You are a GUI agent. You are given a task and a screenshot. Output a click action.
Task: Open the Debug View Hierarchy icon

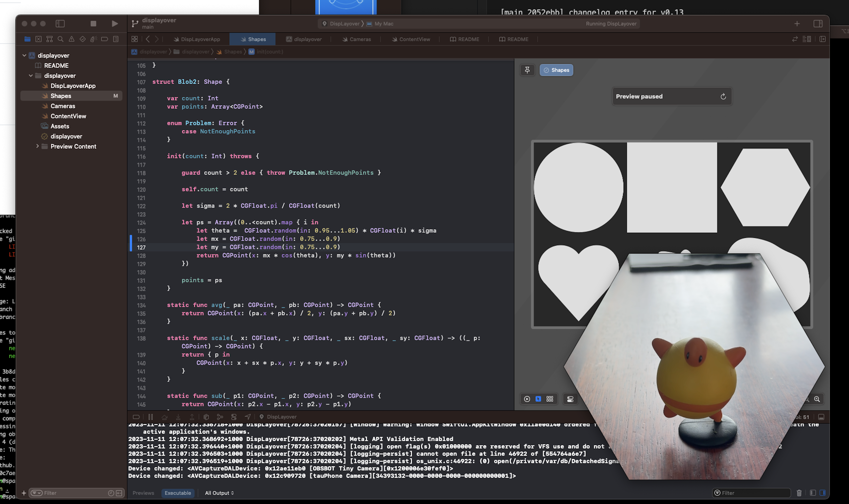[206, 417]
